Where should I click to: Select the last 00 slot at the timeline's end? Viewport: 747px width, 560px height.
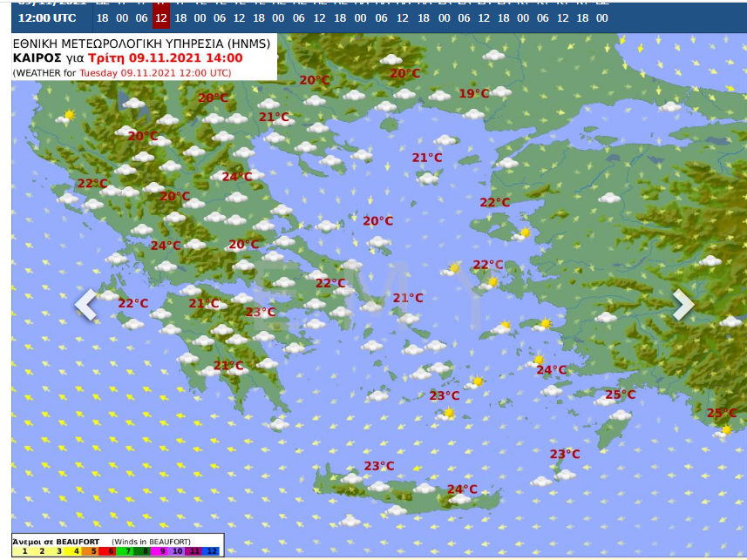[x=601, y=17]
